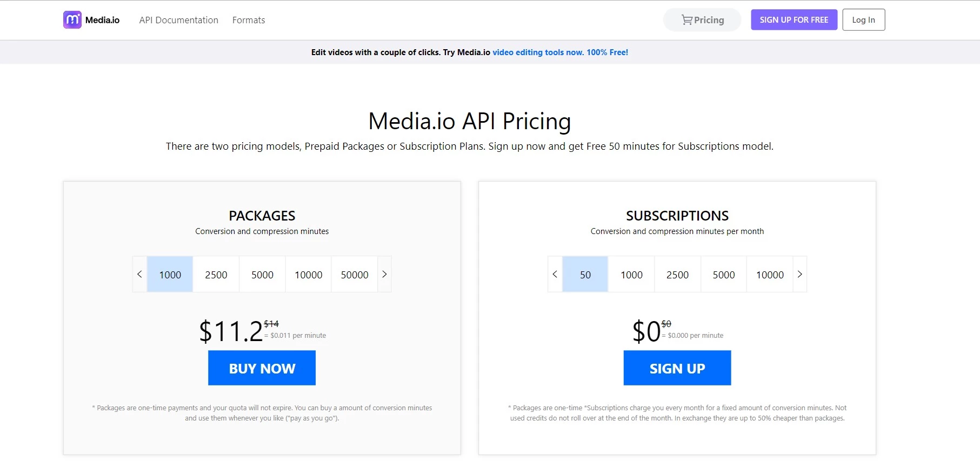
Task: Open Pricing with the cart icon
Action: click(x=702, y=20)
